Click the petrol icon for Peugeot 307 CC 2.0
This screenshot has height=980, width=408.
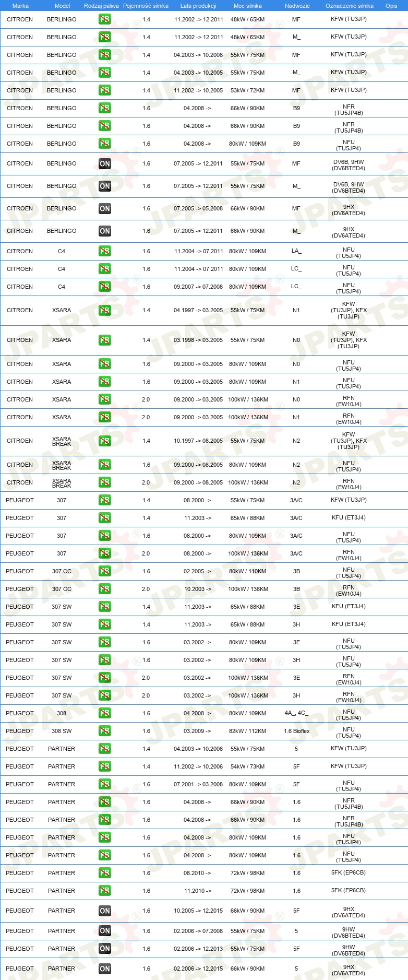tap(104, 589)
